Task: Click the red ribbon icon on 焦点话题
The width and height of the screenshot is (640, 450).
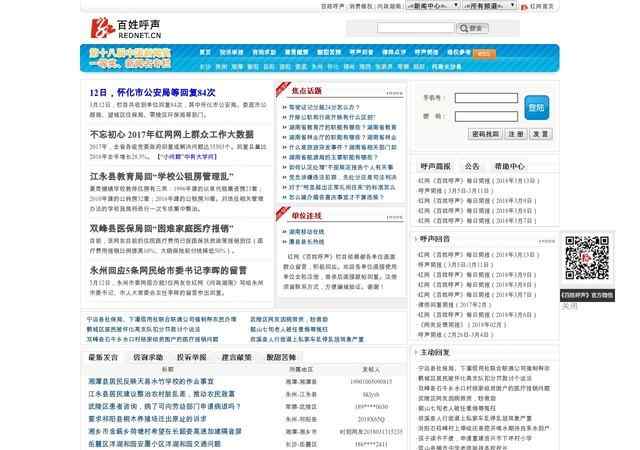Action: [283, 90]
